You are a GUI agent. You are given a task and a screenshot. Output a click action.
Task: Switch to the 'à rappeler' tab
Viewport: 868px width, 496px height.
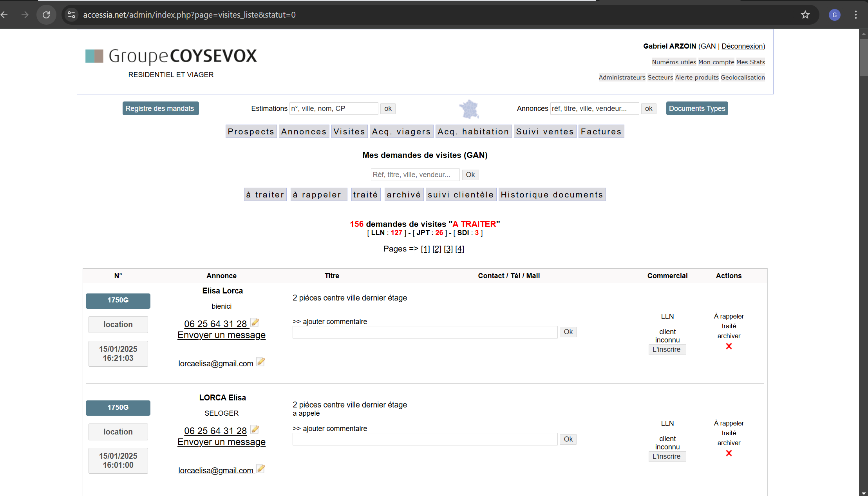(318, 195)
